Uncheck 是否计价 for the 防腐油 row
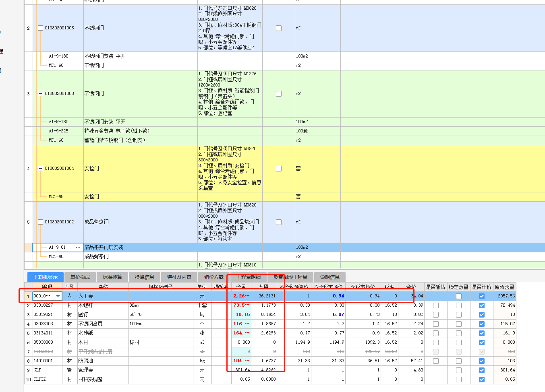The image size is (545, 392). click(x=482, y=361)
